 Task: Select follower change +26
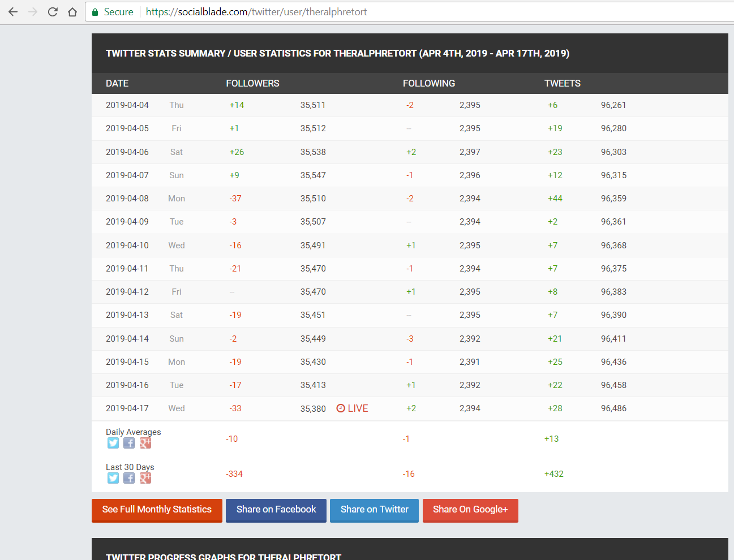click(237, 152)
